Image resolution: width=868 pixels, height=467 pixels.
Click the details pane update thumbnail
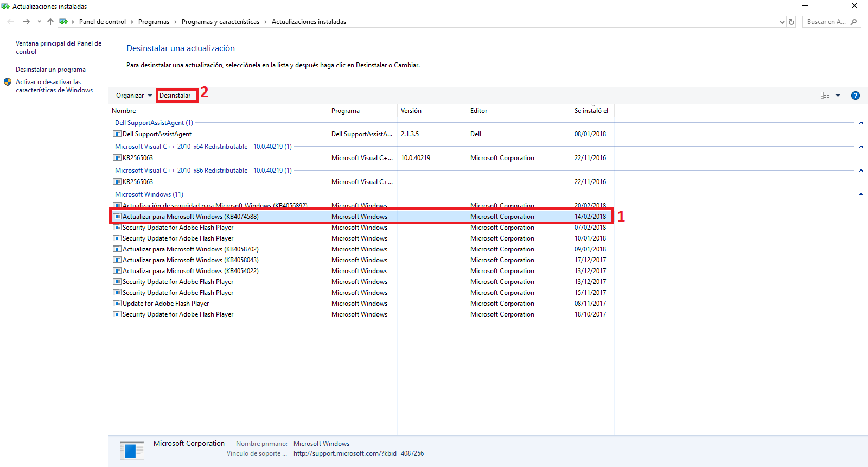132,451
